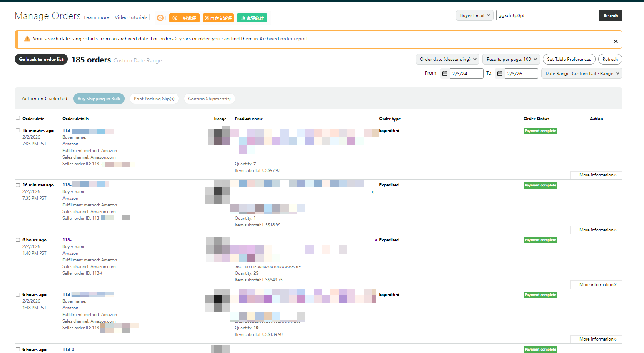Check the order from 15 minutes ago

(18, 130)
